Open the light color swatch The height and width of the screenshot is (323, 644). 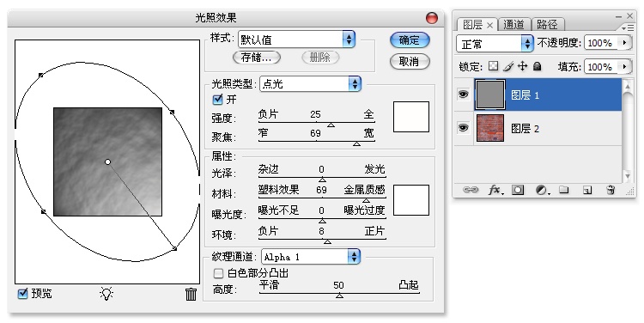click(411, 117)
